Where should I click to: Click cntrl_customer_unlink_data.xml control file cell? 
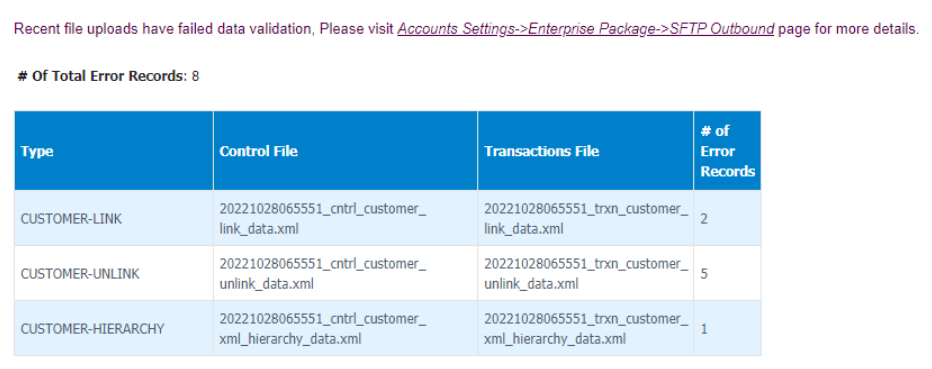(x=345, y=273)
